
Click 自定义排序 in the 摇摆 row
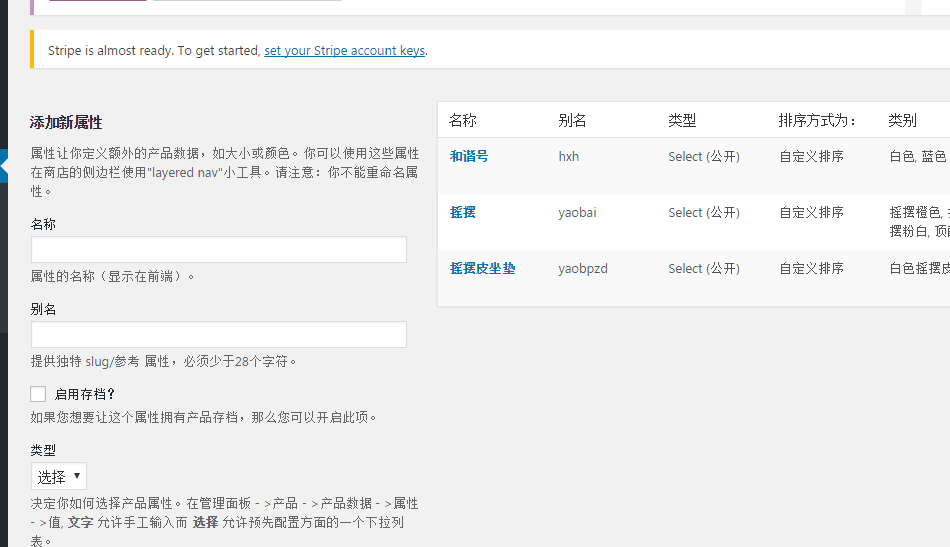pos(811,212)
